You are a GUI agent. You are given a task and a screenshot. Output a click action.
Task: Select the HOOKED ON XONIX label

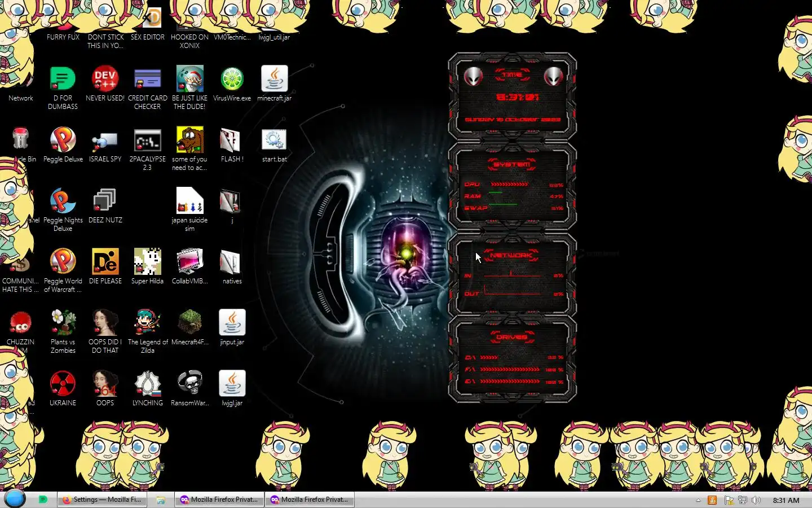pos(189,41)
